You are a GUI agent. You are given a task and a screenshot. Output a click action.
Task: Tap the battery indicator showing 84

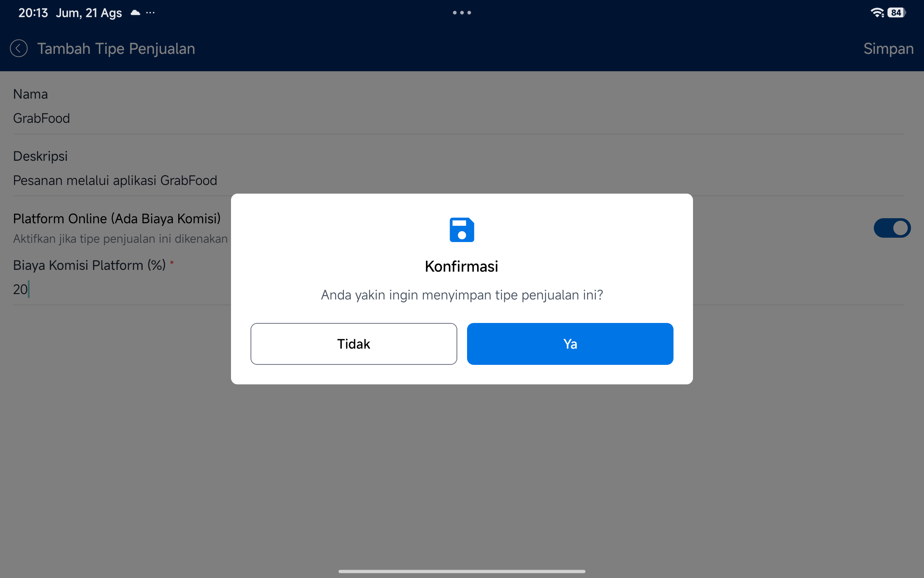(x=896, y=13)
